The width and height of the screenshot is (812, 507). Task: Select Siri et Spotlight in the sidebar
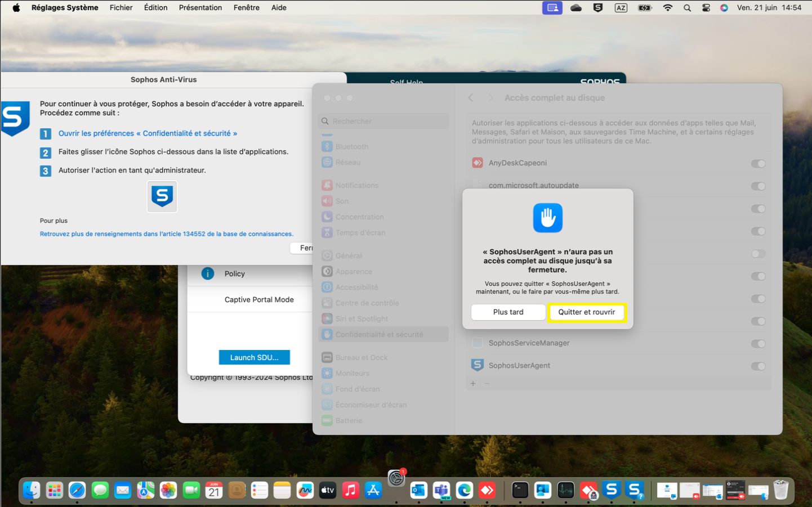[x=384, y=318]
